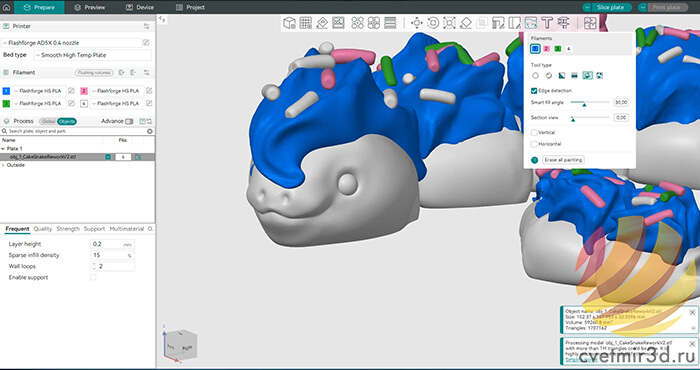Click Erase all painting button
The width and height of the screenshot is (700, 370).
click(563, 160)
